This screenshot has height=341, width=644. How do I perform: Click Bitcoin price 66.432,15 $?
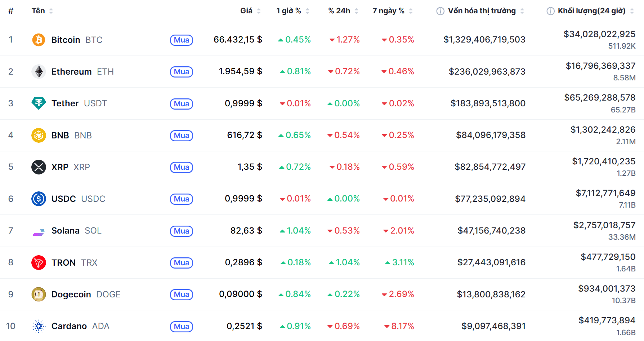238,40
